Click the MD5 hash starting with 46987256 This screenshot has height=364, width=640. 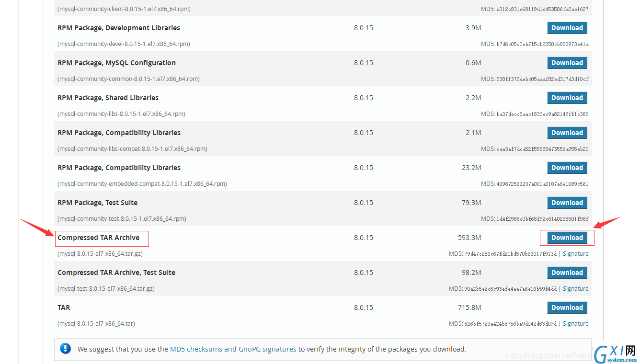pyautogui.click(x=543, y=184)
